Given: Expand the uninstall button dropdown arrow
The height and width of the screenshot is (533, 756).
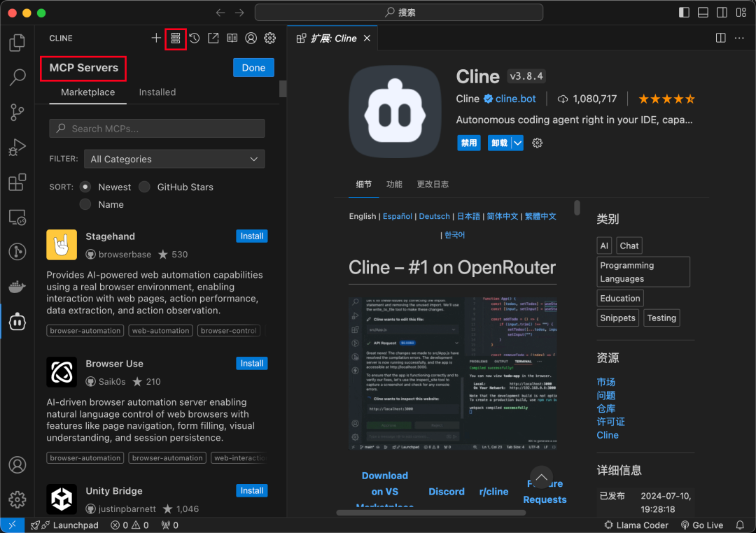Looking at the screenshot, I should (x=517, y=143).
